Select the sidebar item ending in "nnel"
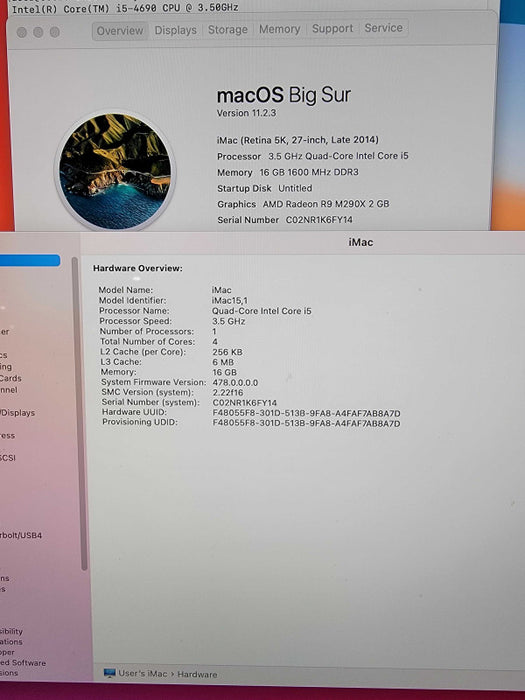This screenshot has width=525, height=700. click(x=9, y=390)
